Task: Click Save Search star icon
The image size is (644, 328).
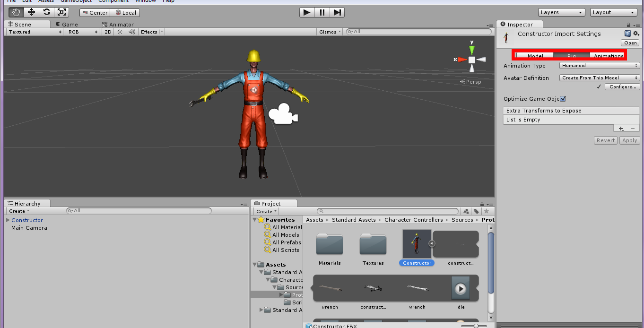Action: coord(487,211)
